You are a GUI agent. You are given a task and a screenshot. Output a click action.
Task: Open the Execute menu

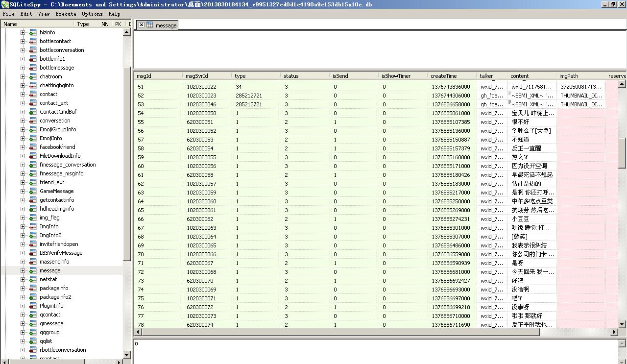pyautogui.click(x=66, y=14)
